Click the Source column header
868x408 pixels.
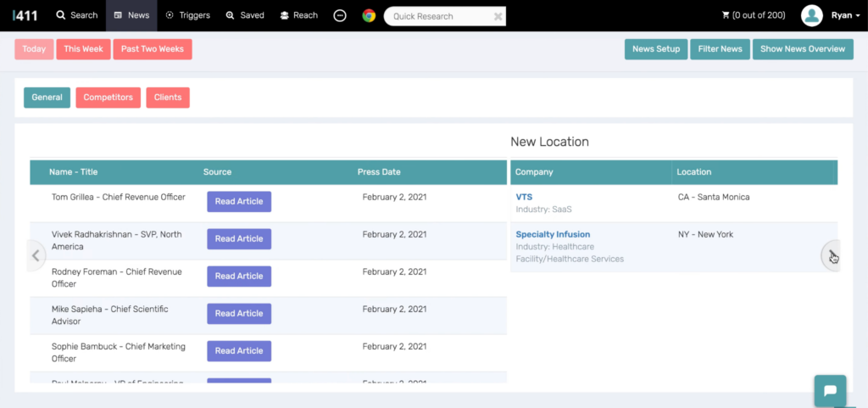point(218,172)
